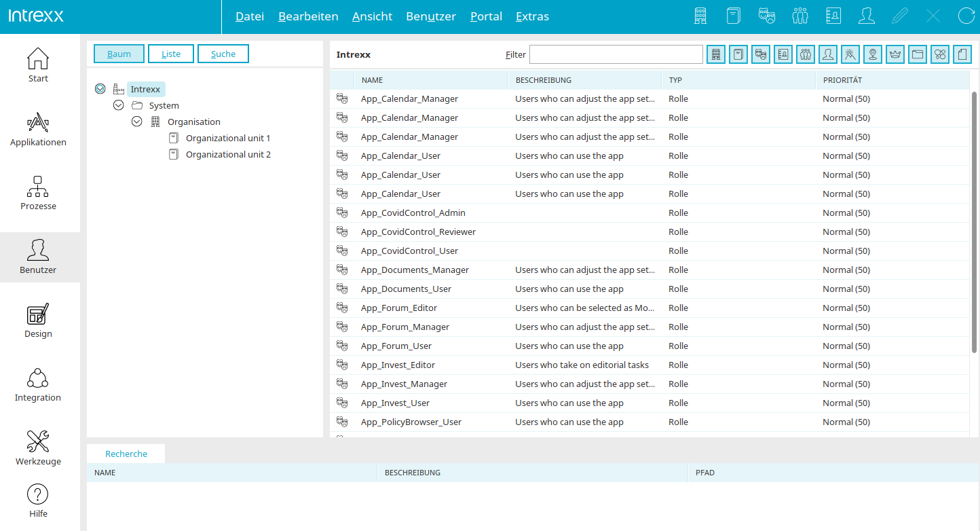The height and width of the screenshot is (531, 980).
Task: Toggle the location pin filter button
Action: pyautogui.click(x=873, y=54)
